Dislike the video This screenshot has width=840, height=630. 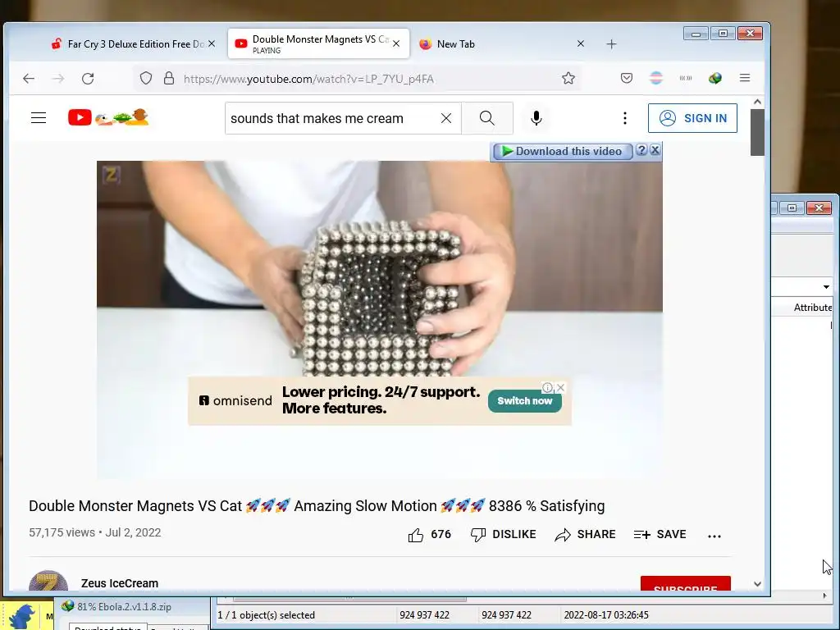point(503,535)
